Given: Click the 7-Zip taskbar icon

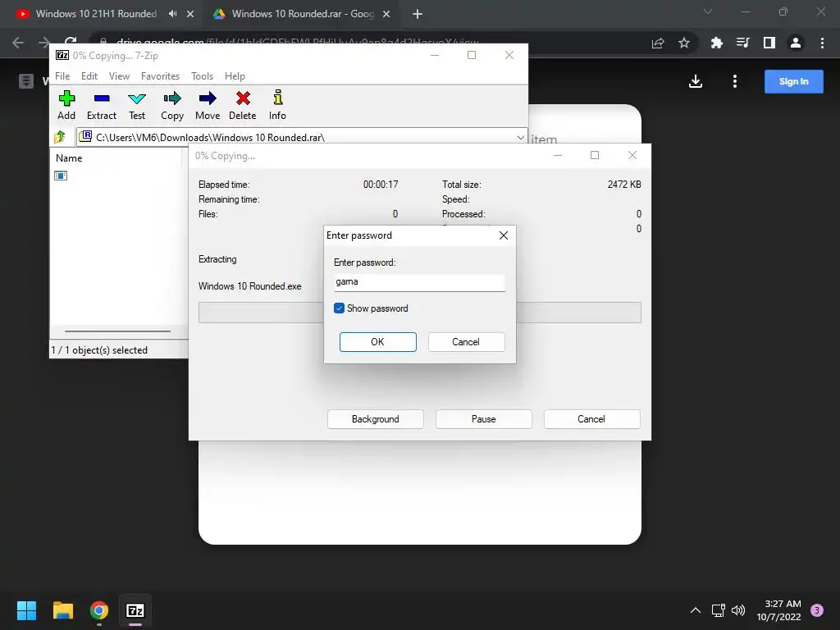Looking at the screenshot, I should pyautogui.click(x=135, y=610).
